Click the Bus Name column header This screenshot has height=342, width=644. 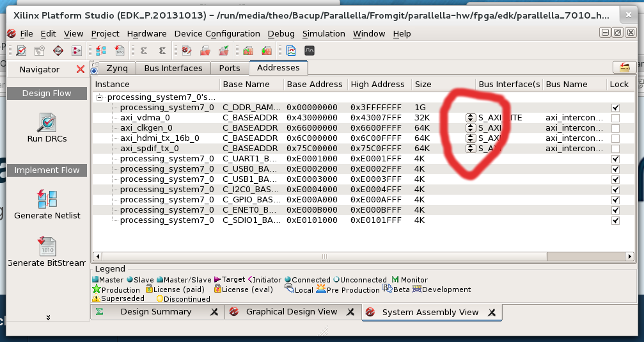(574, 85)
